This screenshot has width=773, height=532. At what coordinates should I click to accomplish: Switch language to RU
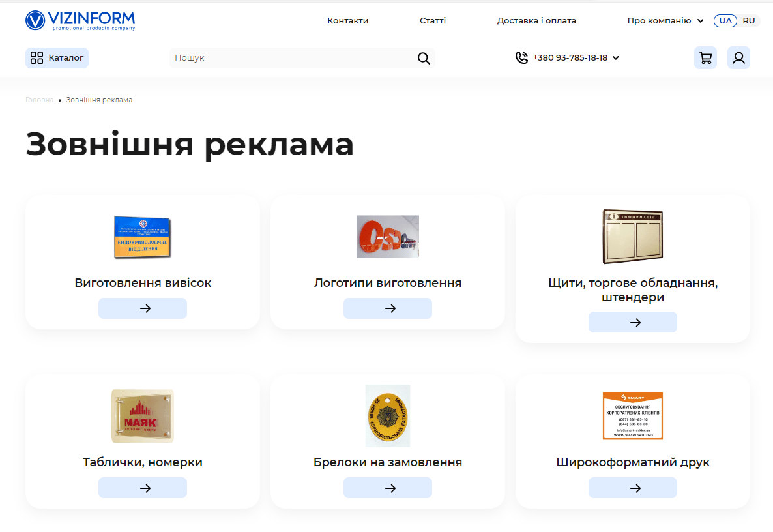coord(748,21)
